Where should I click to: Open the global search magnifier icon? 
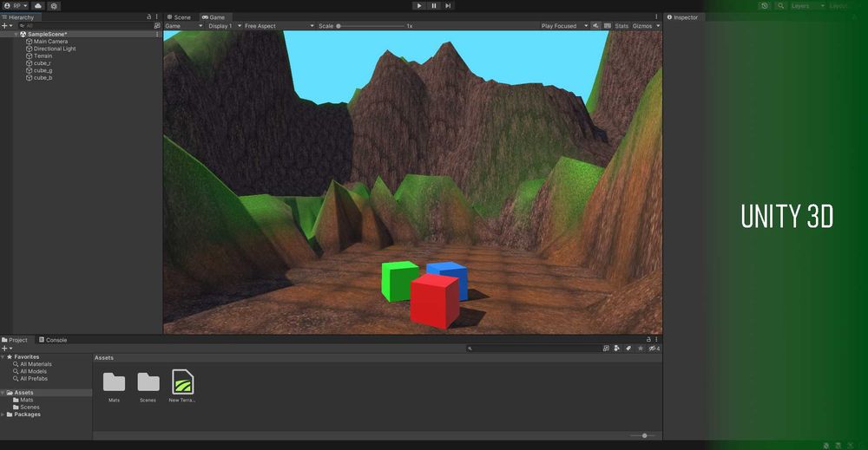(780, 5)
